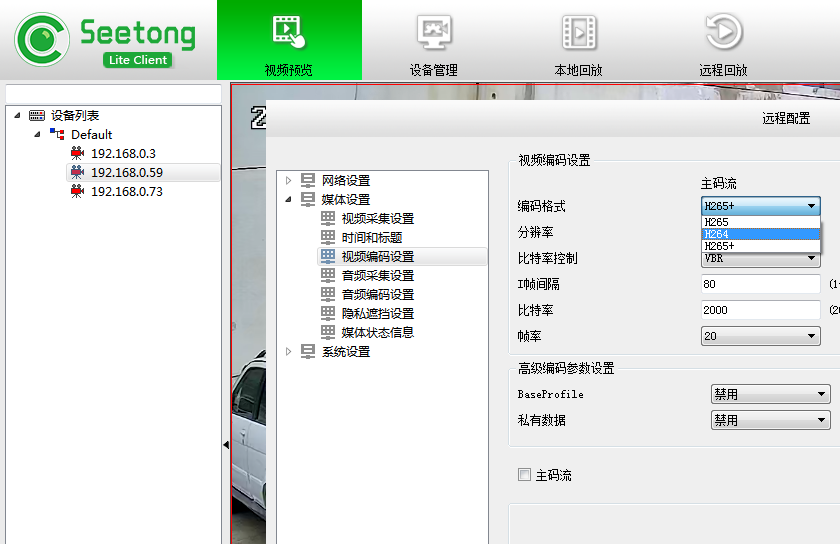Expand the 网络设置 node

coord(288,181)
